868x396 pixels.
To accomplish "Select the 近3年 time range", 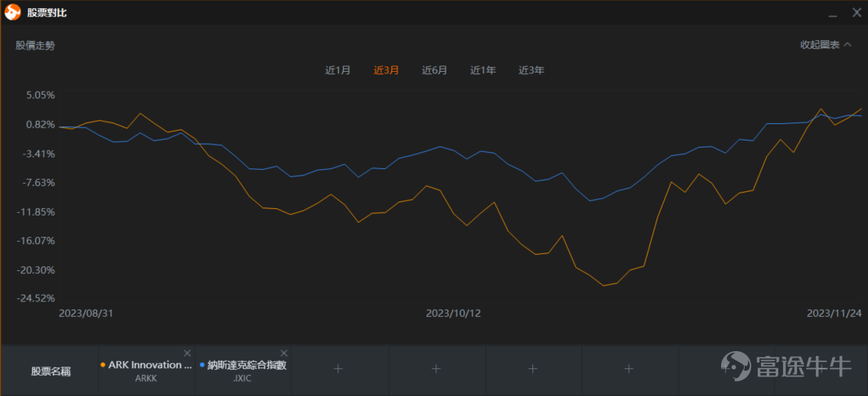I will (532, 70).
